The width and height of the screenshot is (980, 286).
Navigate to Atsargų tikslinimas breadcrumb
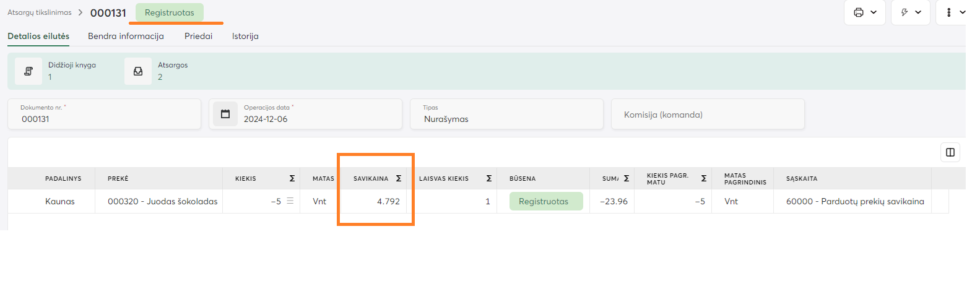(x=40, y=12)
